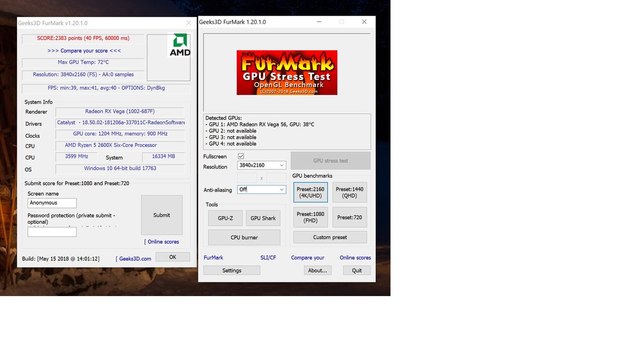The image size is (644, 362).
Task: Click GPU 1: AMD Radeon RX Vega 56 line
Action: [260, 124]
